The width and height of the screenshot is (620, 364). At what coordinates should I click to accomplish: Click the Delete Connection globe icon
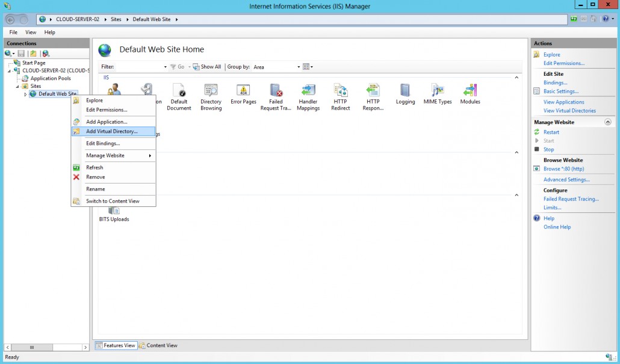pyautogui.click(x=46, y=54)
